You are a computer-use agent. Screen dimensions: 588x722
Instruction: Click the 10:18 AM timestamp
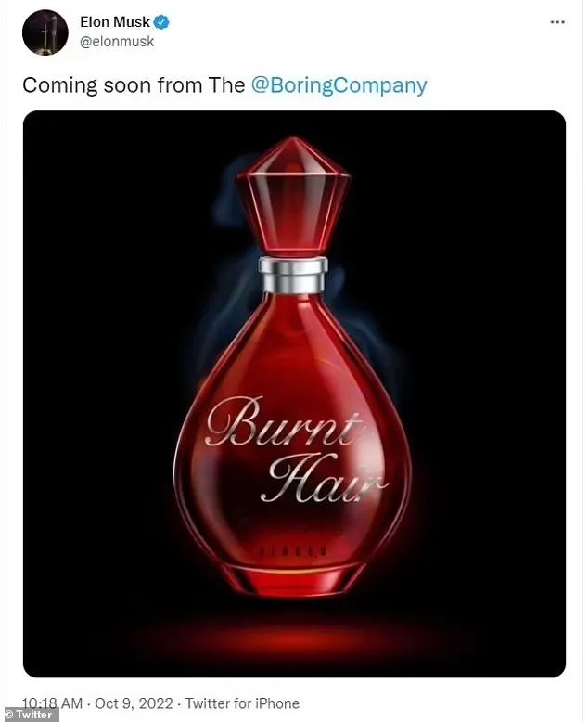click(53, 703)
